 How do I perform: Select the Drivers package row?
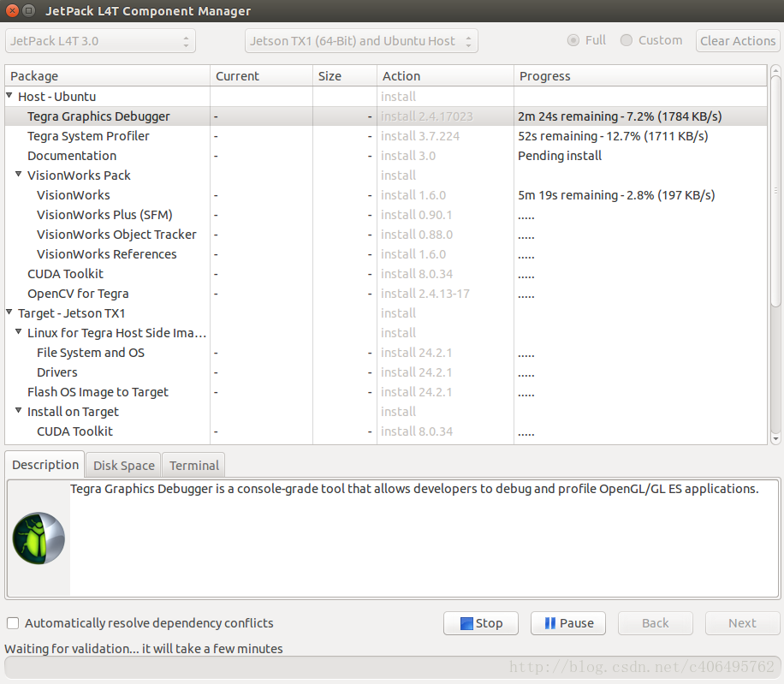386,372
